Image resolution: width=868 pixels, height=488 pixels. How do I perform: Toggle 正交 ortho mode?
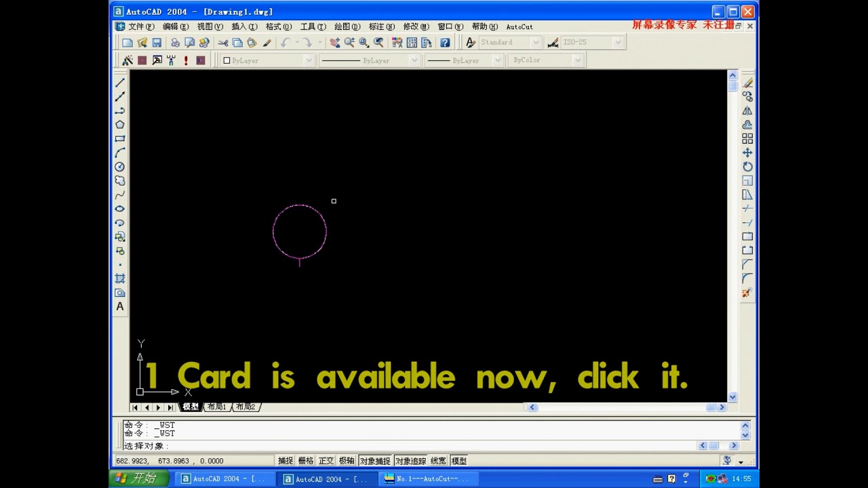pyautogui.click(x=326, y=461)
